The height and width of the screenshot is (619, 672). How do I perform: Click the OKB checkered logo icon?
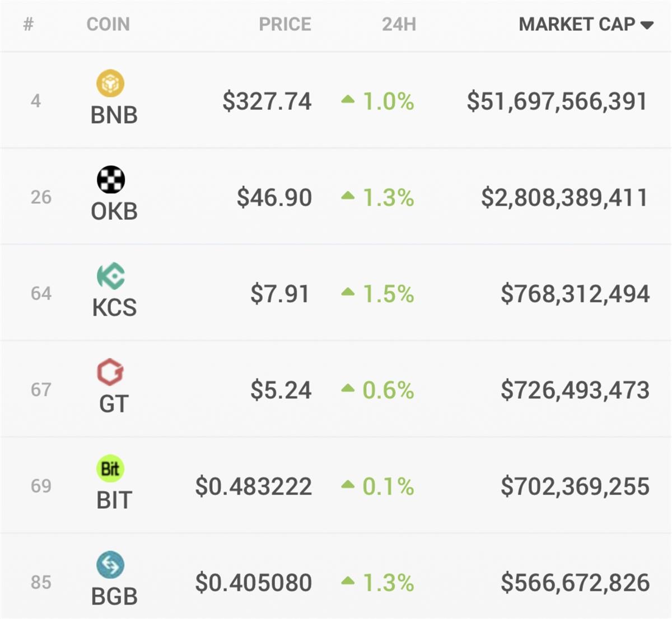pyautogui.click(x=111, y=180)
